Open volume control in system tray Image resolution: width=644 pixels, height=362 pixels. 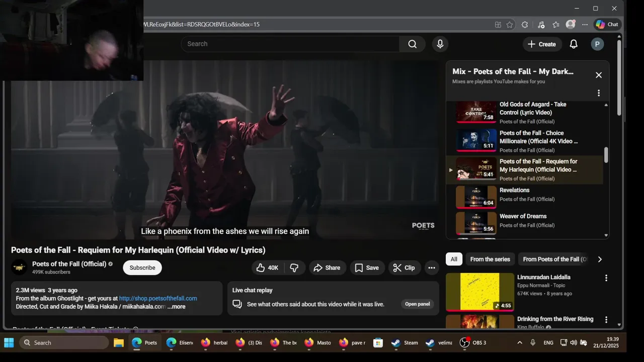click(574, 343)
